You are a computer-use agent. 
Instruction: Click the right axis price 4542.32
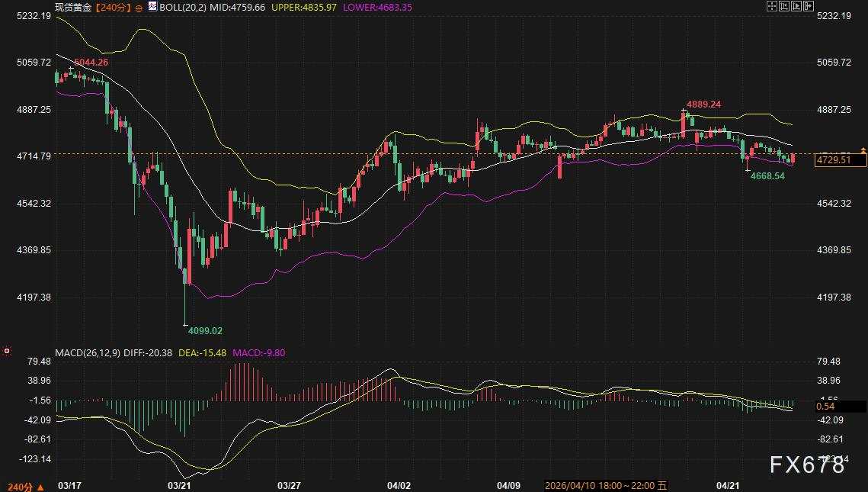coord(834,204)
